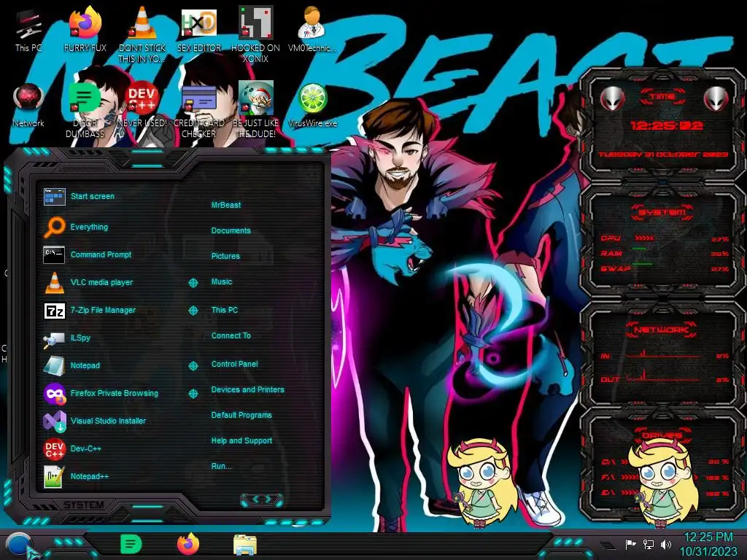Expand 7-Zip File Manager jump list arrow
Image resolution: width=747 pixels, height=560 pixels.
coord(193,311)
